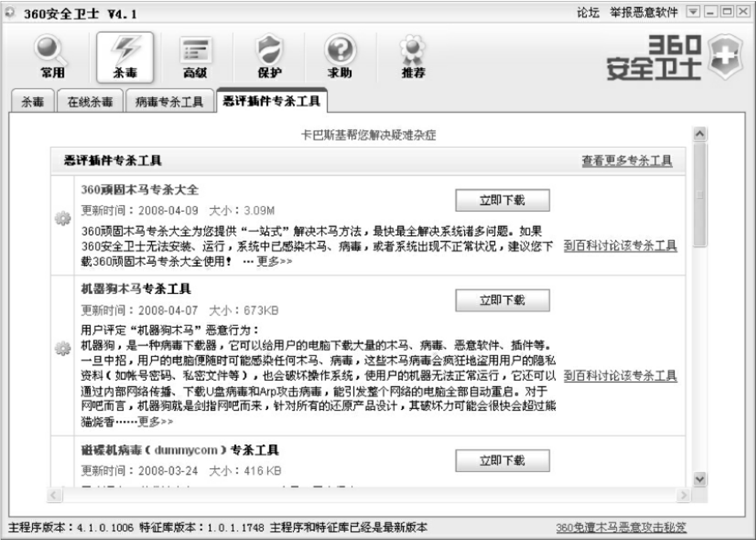The height and width of the screenshot is (540, 756).
Task: Click the 更新时间：2008-03-24 text
Action: point(140,471)
